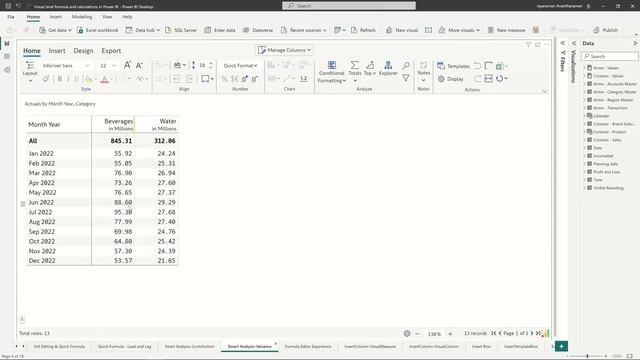Increase font size with large A
Viewport: 640px width, 360px height.
[x=127, y=65]
